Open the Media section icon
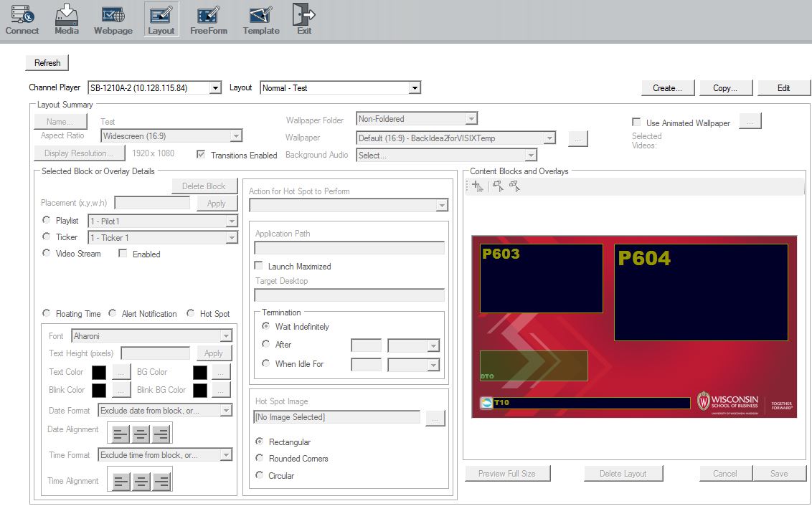Screen dimensions: 812x506 [x=67, y=19]
